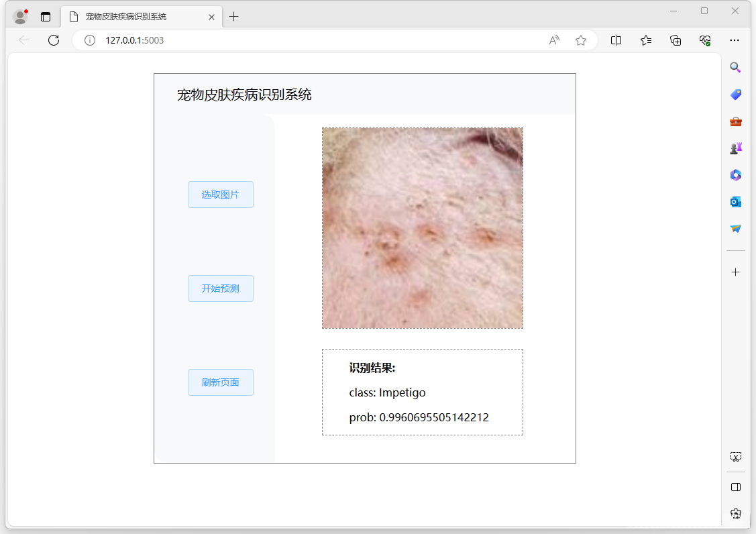756x534 pixels.
Task: Open the search icon in the Edge sidebar
Action: pyautogui.click(x=735, y=67)
